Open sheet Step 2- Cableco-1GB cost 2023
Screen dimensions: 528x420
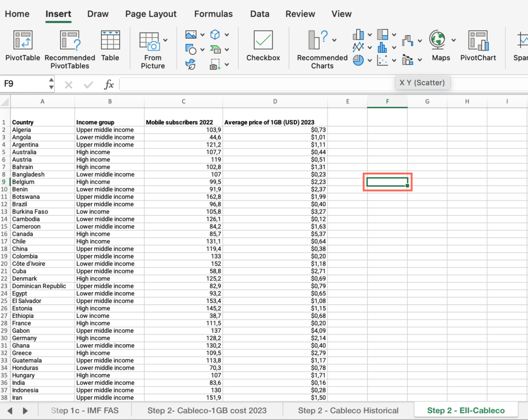(x=207, y=411)
